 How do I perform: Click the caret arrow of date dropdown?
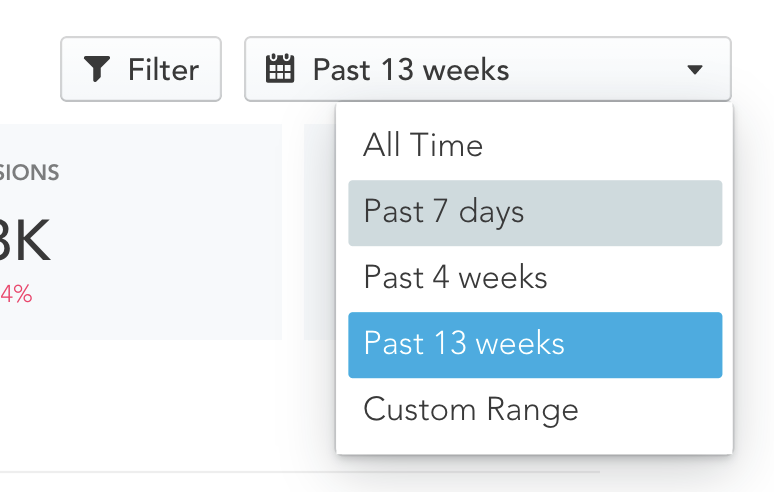tap(695, 70)
